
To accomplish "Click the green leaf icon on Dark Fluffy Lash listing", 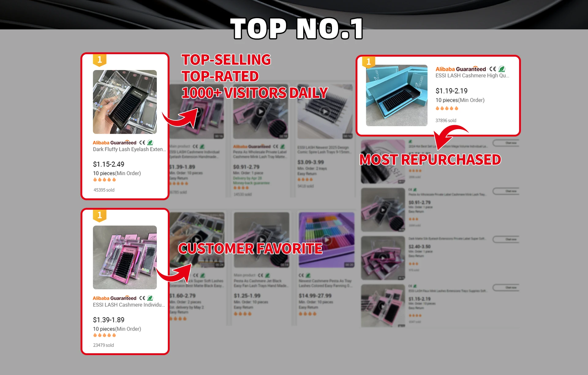I will click(150, 143).
